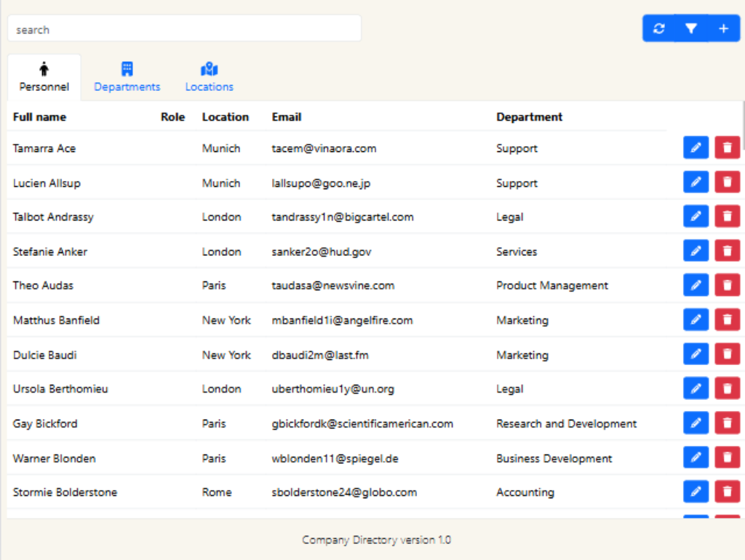This screenshot has width=745, height=560.
Task: Click the Location column header
Action: pyautogui.click(x=226, y=116)
